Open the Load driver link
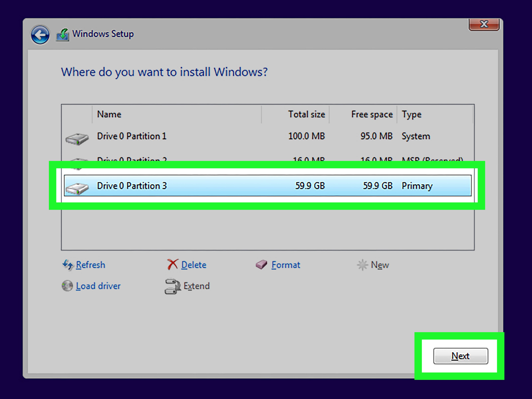 pos(98,286)
